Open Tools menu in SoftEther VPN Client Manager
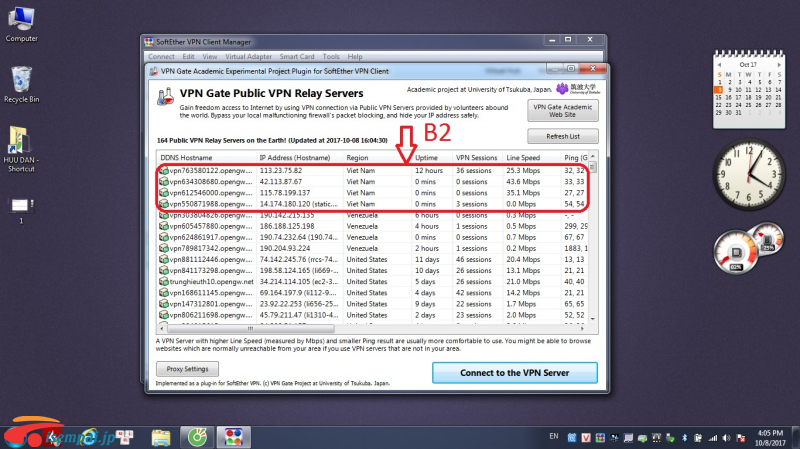The height and width of the screenshot is (449, 800). pos(331,57)
